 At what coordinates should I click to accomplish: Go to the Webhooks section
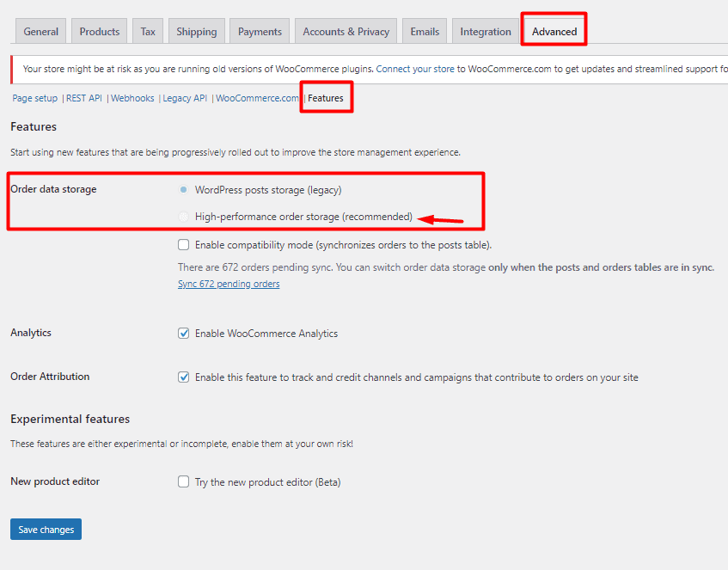click(x=132, y=97)
